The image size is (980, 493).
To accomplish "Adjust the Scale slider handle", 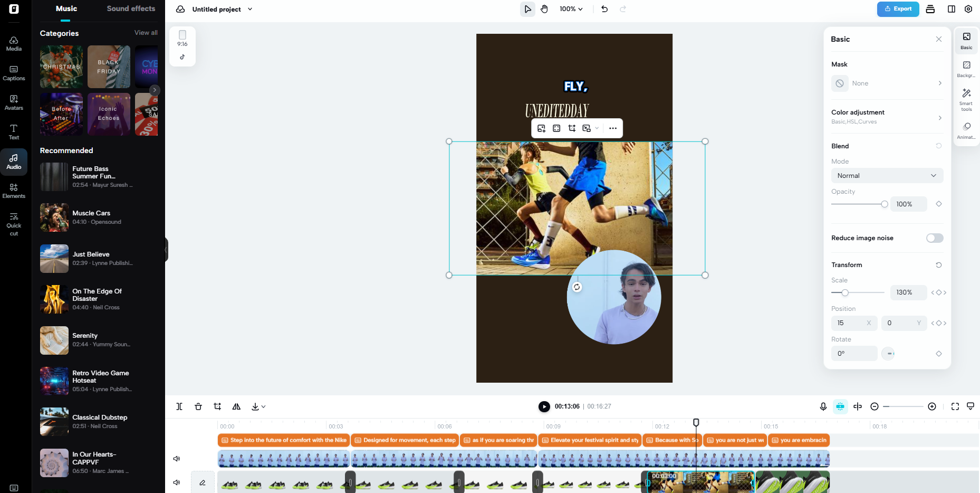I will [845, 292].
